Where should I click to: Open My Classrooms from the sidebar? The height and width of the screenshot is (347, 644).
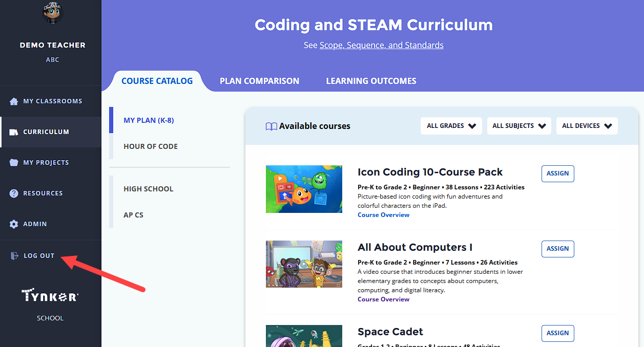coord(51,101)
